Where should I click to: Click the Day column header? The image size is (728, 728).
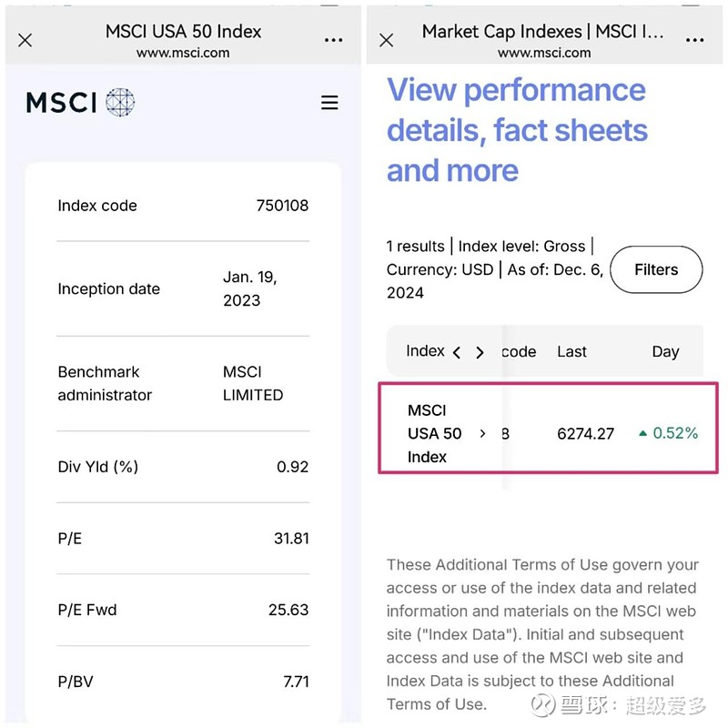(665, 351)
